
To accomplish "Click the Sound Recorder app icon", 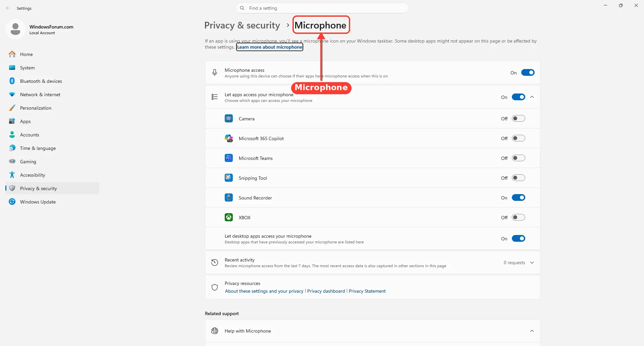I will pos(229,197).
